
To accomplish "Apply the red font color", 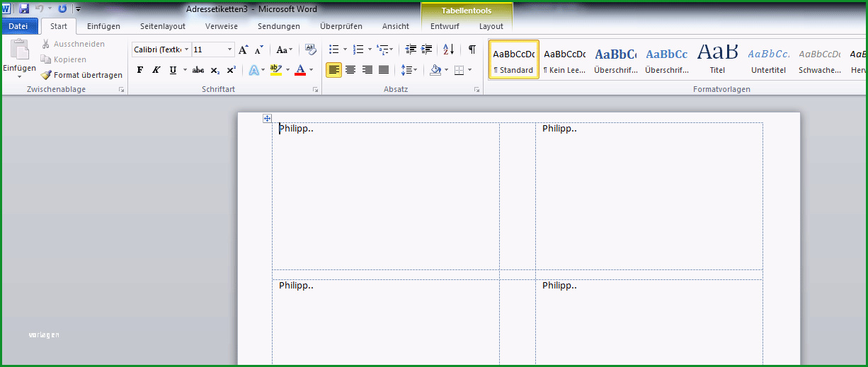I will point(300,70).
